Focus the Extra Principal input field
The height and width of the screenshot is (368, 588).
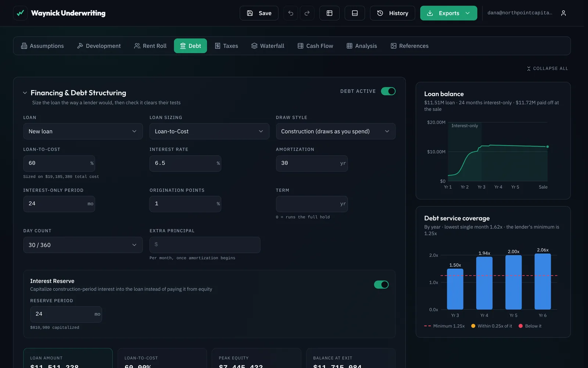(205, 245)
